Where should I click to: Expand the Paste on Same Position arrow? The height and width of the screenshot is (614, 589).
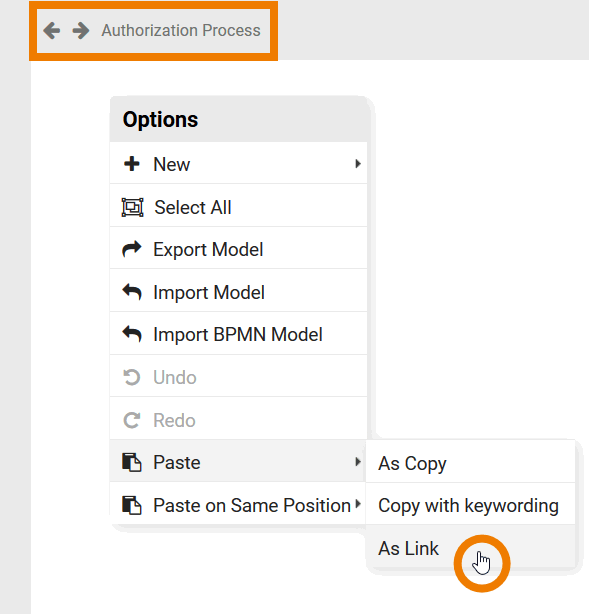tap(358, 504)
